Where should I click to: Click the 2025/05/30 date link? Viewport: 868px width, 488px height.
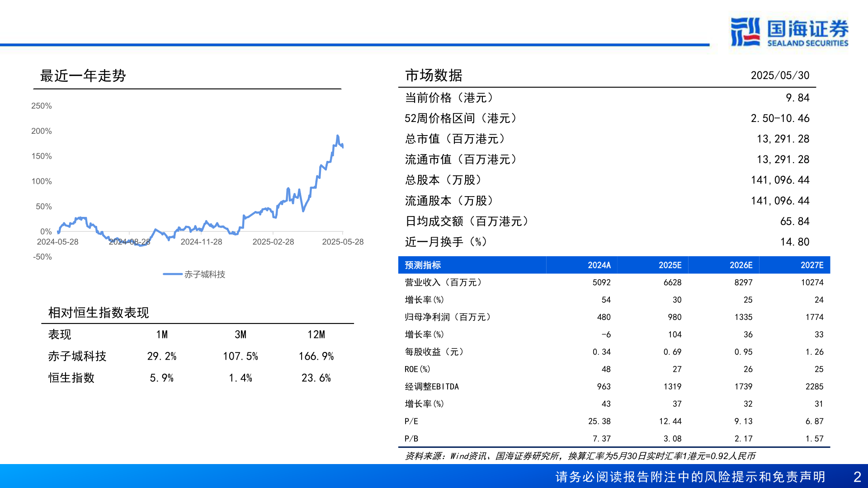tap(781, 75)
